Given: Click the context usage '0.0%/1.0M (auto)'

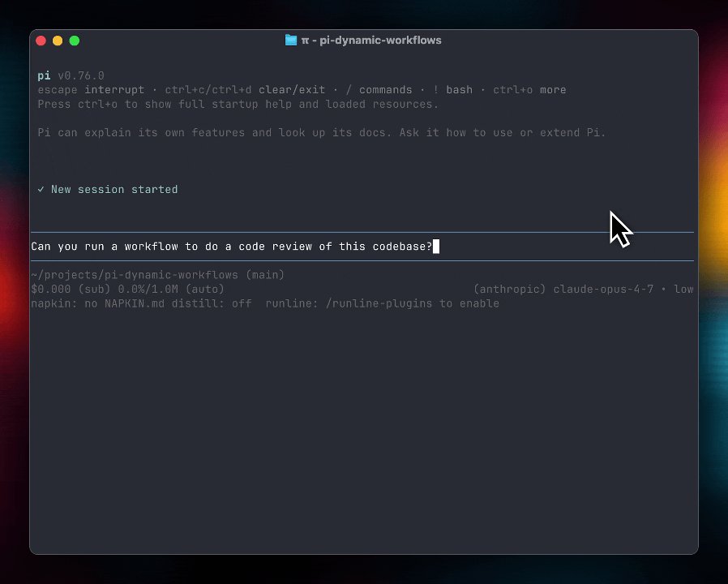Looking at the screenshot, I should pyautogui.click(x=171, y=290).
